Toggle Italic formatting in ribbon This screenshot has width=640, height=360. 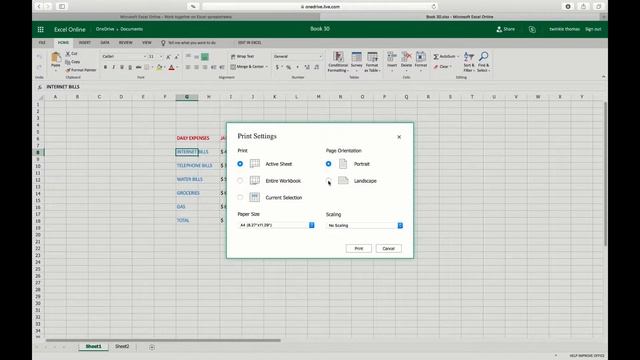click(x=113, y=67)
